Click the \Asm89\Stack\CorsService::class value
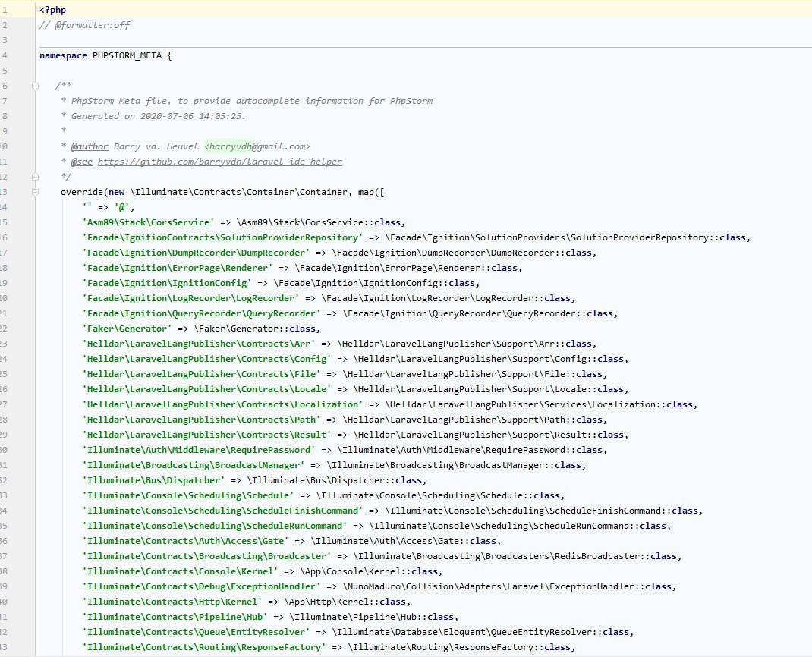Screen dimensions: 812x657 click(319, 222)
